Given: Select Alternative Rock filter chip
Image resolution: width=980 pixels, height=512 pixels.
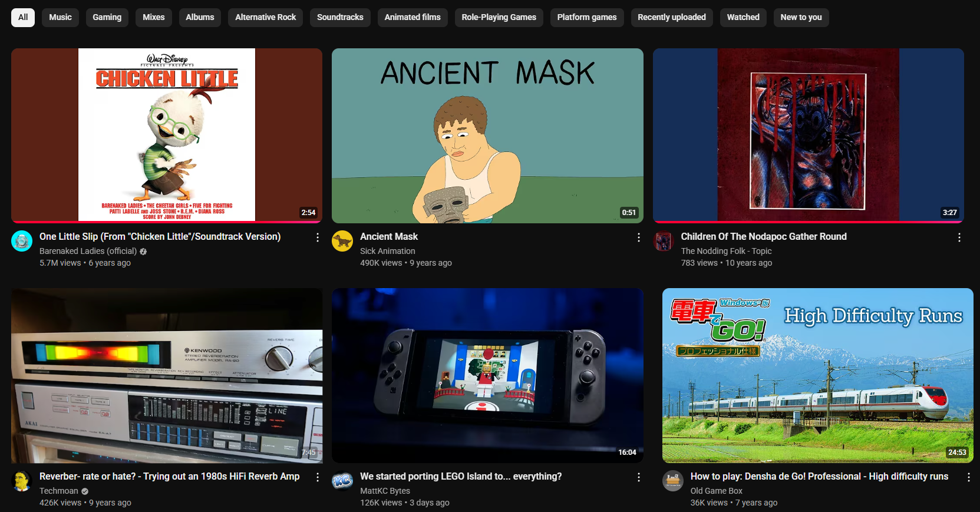Looking at the screenshot, I should [x=265, y=17].
